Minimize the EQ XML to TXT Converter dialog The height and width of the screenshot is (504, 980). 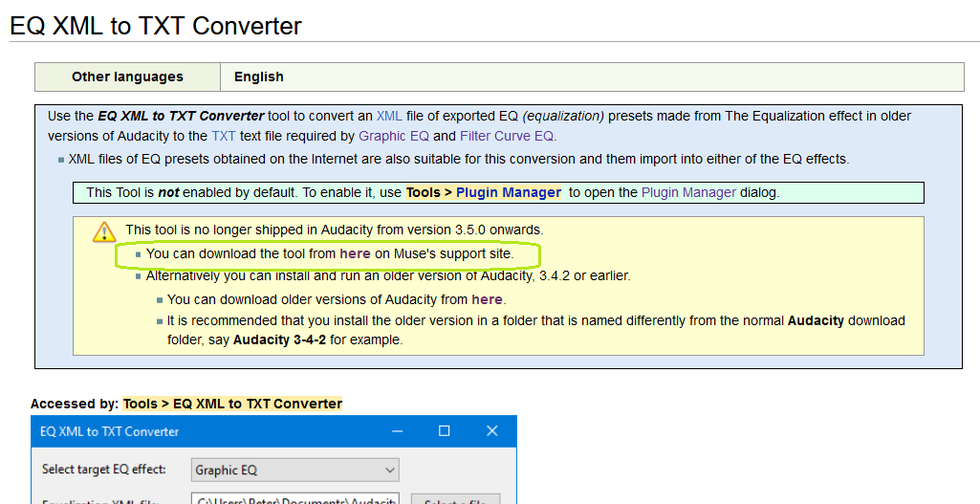pyautogui.click(x=398, y=431)
